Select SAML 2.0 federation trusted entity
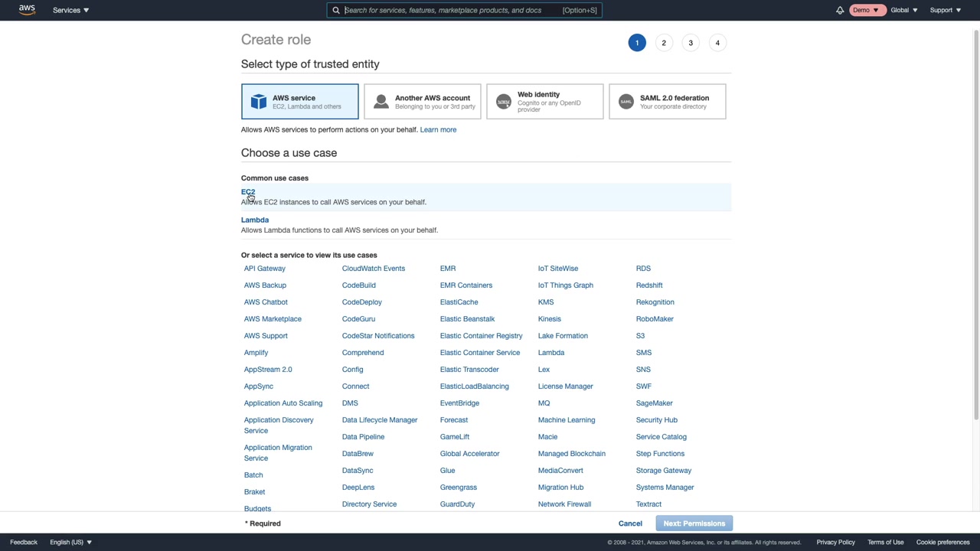The width and height of the screenshot is (980, 551). point(667,102)
